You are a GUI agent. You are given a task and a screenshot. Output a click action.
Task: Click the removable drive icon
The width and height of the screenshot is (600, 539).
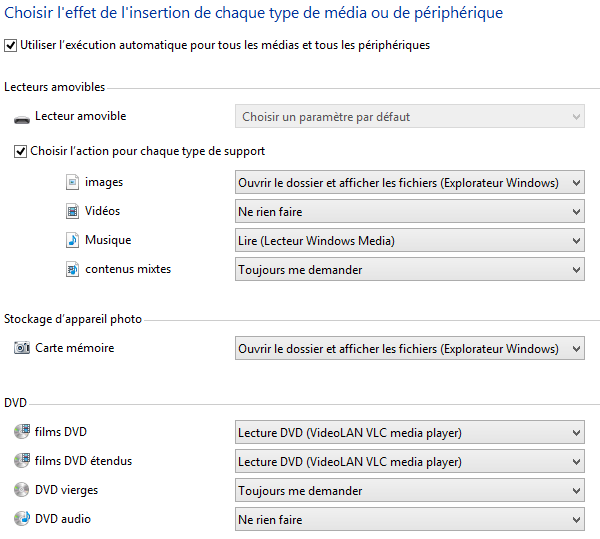22,120
